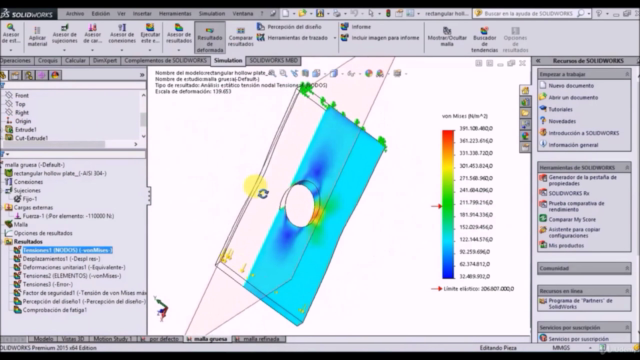Switch to the Calcular tab

[76, 60]
